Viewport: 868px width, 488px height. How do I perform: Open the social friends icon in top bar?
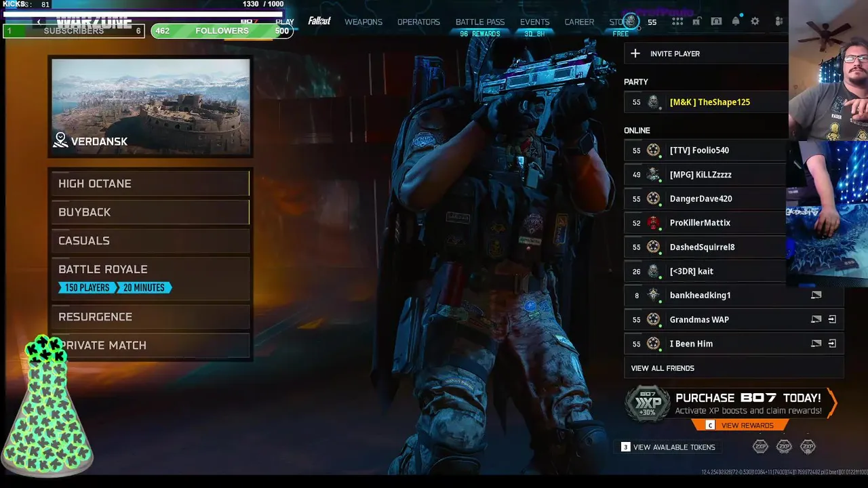[x=778, y=22]
